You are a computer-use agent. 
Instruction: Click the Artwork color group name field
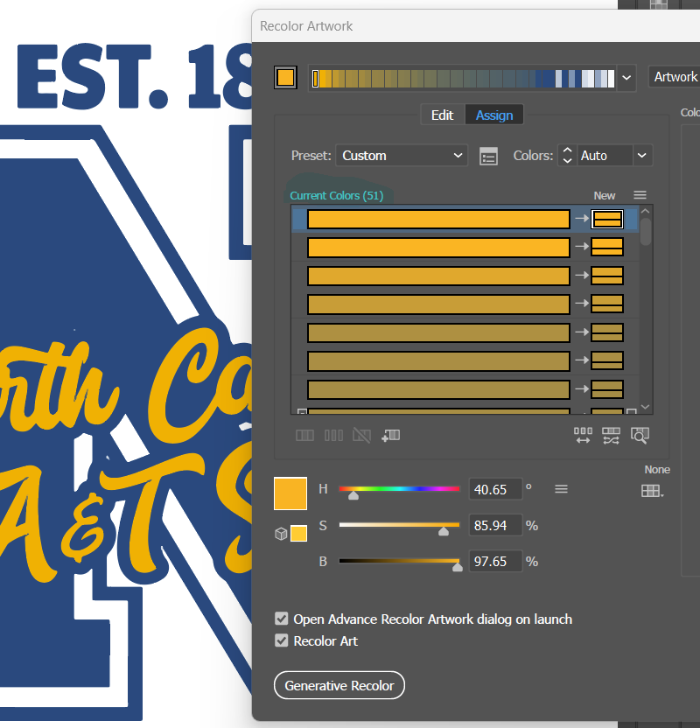pyautogui.click(x=675, y=77)
